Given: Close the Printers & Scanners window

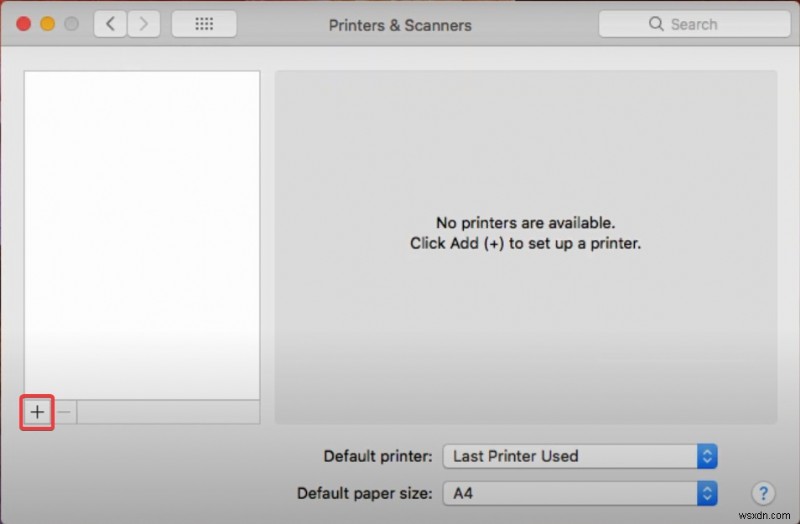Looking at the screenshot, I should pyautogui.click(x=22, y=24).
